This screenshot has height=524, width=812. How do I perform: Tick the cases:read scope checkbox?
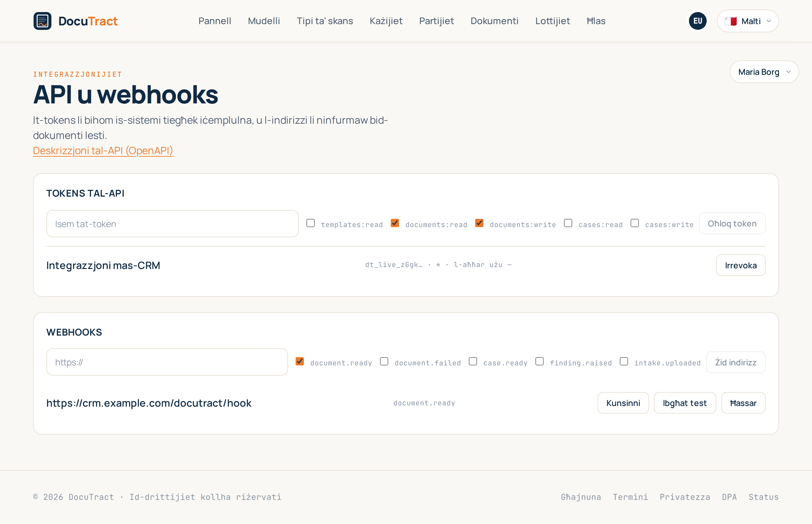[x=568, y=223]
